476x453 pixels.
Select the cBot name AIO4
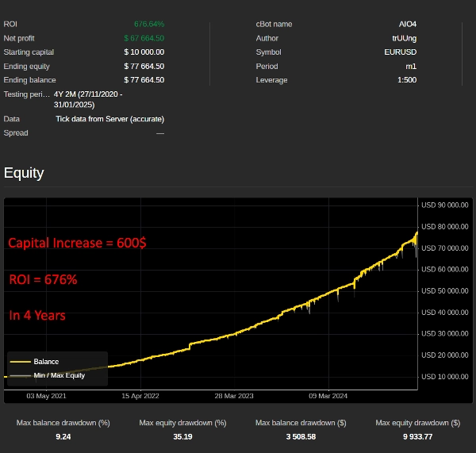[x=407, y=25]
